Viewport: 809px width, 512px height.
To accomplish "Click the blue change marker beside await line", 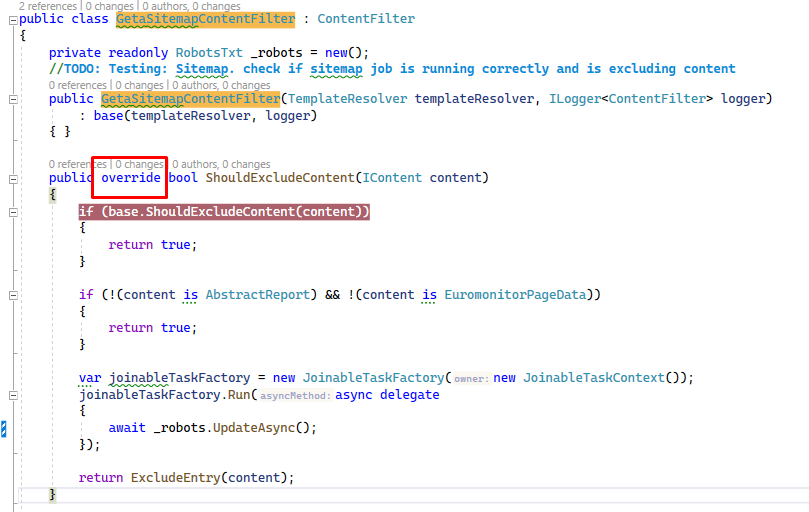I will (4, 429).
